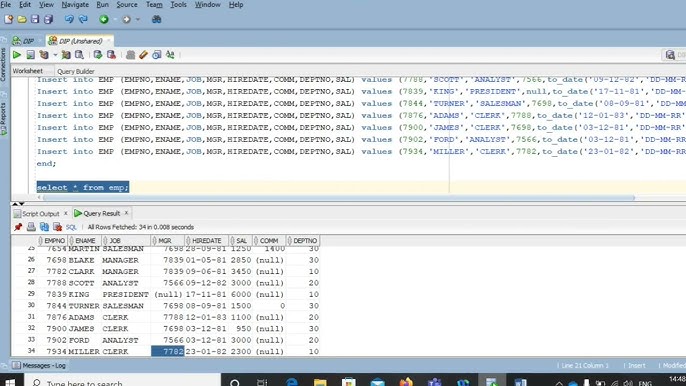Viewport: 686px width, 386px height.
Task: Open the green Back button dropdown arrow
Action: [x=115, y=20]
